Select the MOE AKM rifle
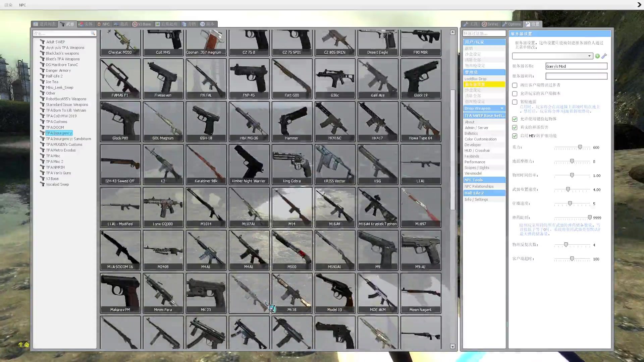The height and width of the screenshot is (362, 644). (x=378, y=293)
